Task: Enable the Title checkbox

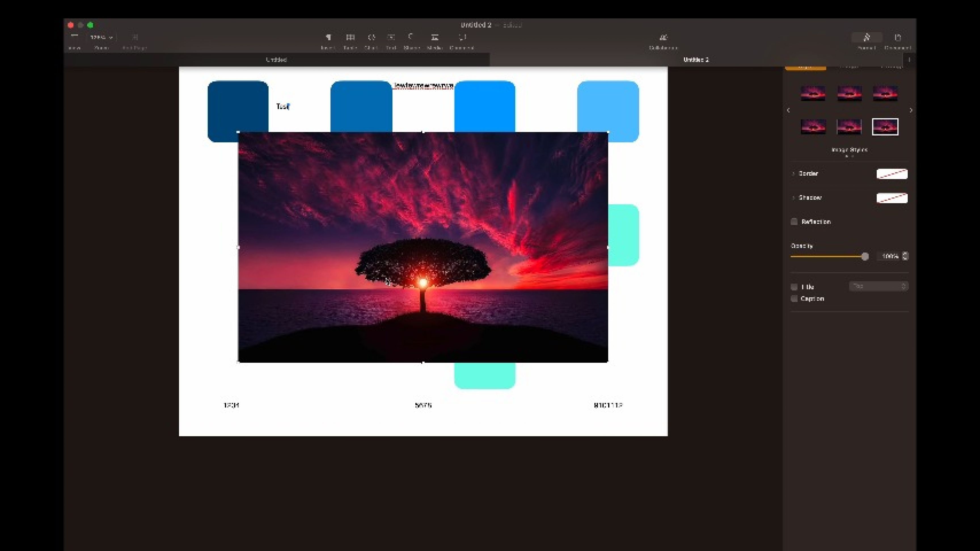Action: click(794, 287)
